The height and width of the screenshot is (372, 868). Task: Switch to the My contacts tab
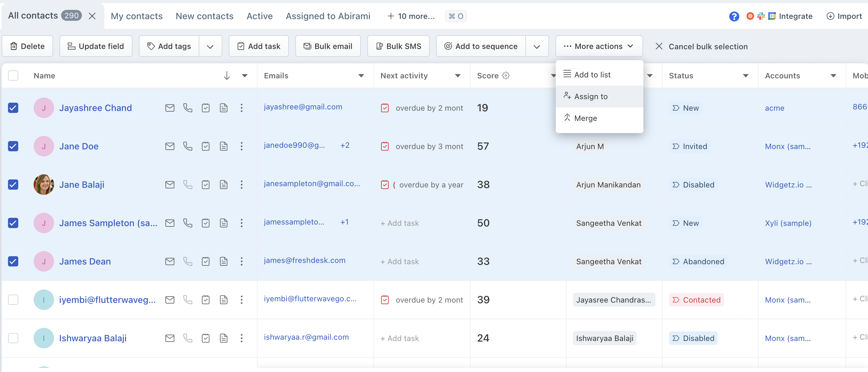click(137, 16)
